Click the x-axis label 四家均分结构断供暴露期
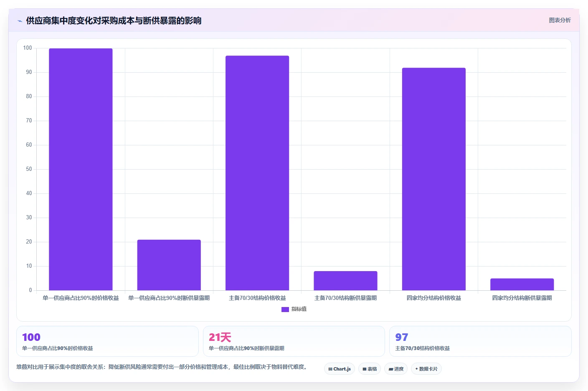 [x=522, y=298]
